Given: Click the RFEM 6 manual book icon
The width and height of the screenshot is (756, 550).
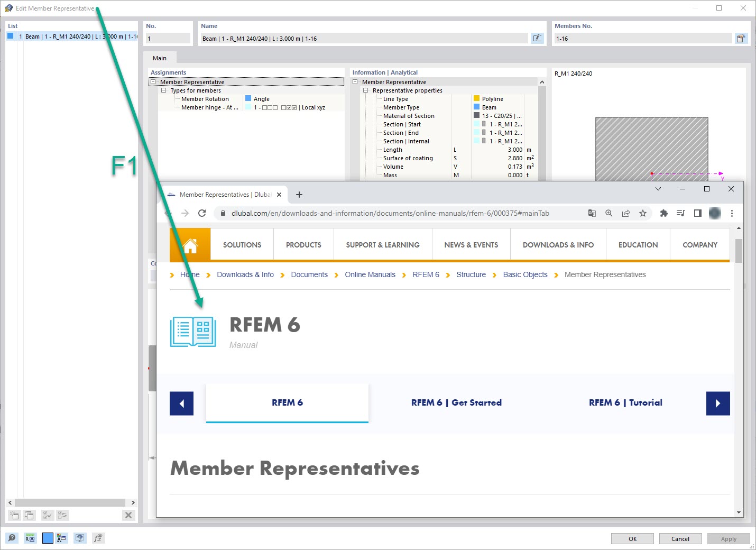Looking at the screenshot, I should [x=193, y=332].
